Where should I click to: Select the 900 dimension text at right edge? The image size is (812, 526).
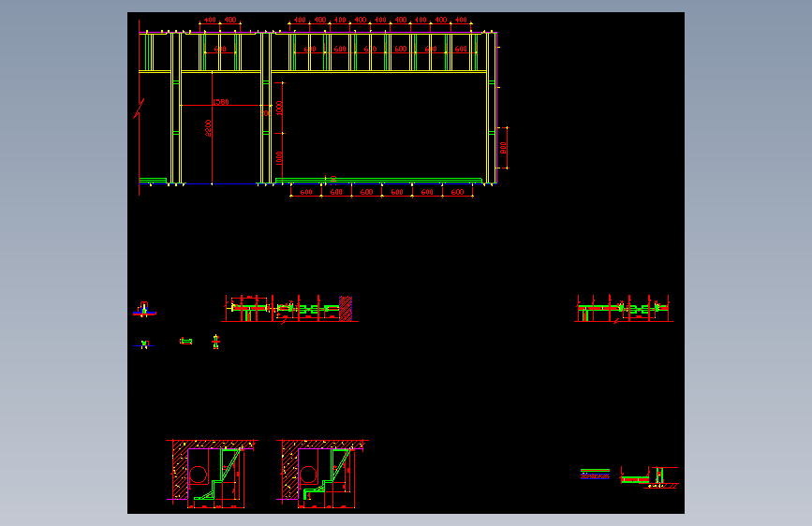[503, 148]
